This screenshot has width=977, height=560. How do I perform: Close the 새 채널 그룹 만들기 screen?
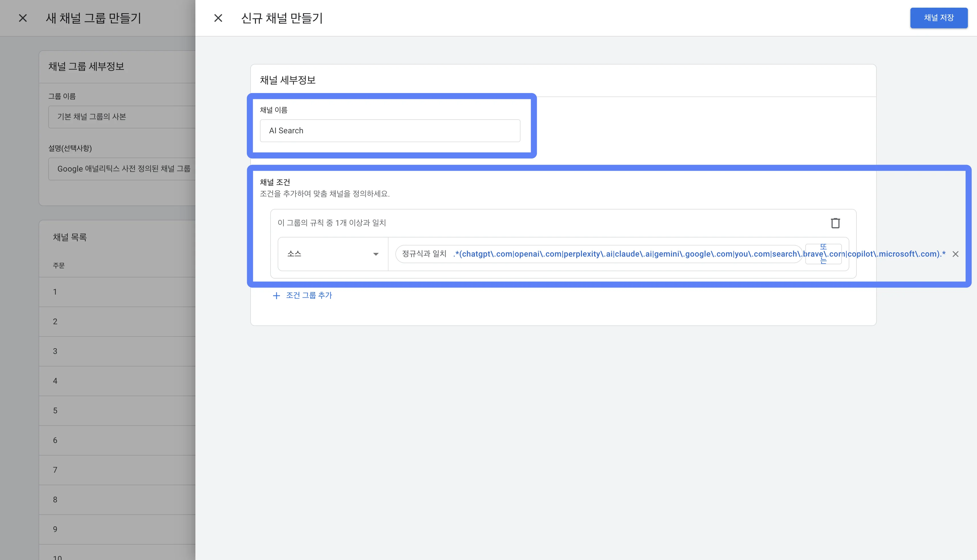tap(22, 18)
